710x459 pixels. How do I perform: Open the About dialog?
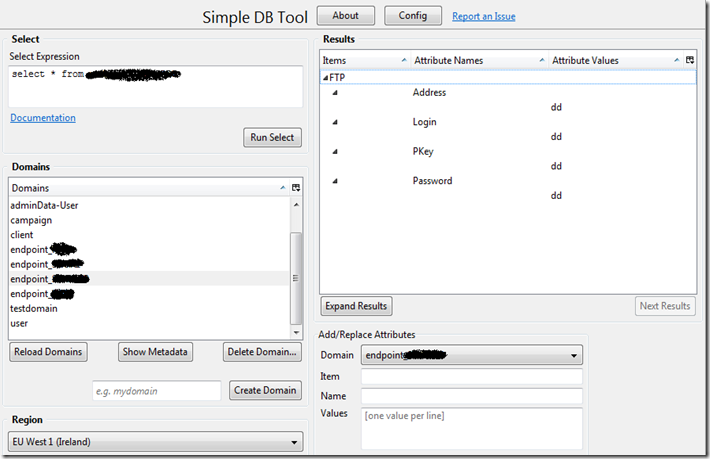pos(345,16)
